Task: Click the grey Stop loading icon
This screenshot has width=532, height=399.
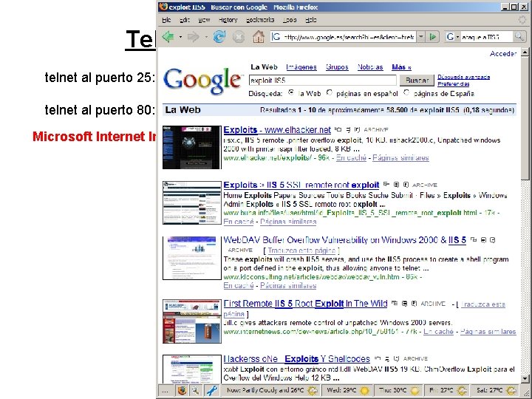Action: [239, 37]
